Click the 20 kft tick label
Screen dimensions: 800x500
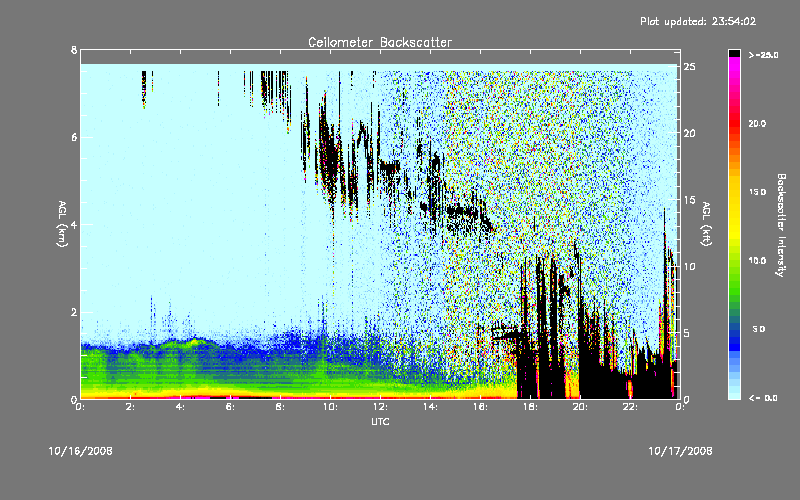[689, 133]
